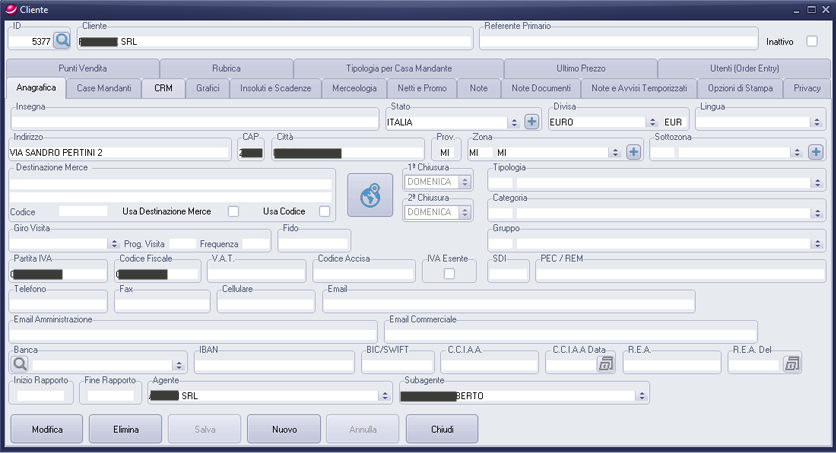Image resolution: width=836 pixels, height=453 pixels.
Task: Open the Lingua dropdown
Action: pos(818,122)
